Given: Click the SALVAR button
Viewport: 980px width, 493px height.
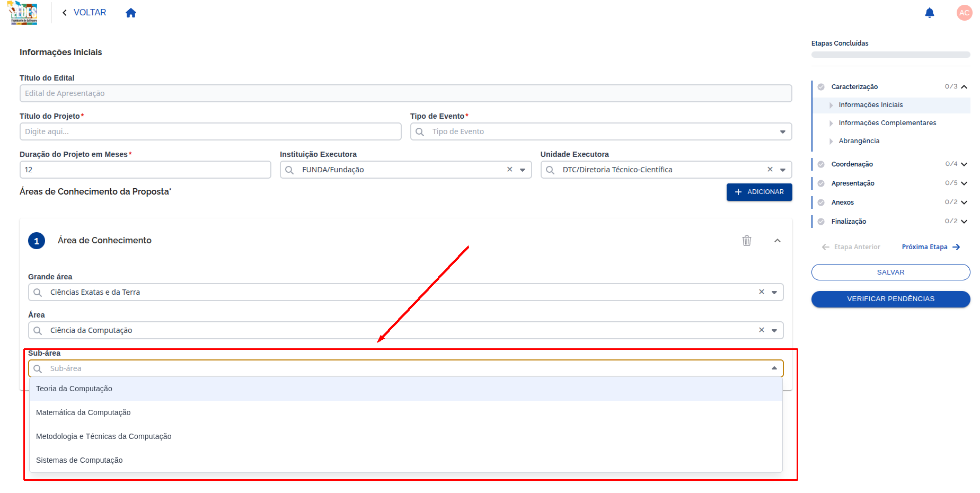Looking at the screenshot, I should (890, 272).
